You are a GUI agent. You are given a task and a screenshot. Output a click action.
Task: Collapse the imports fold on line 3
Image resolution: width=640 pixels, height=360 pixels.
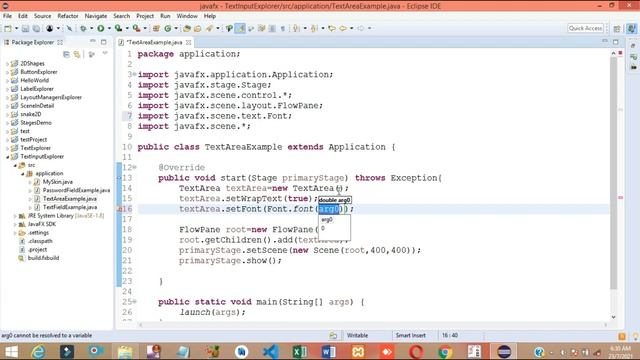pos(134,75)
